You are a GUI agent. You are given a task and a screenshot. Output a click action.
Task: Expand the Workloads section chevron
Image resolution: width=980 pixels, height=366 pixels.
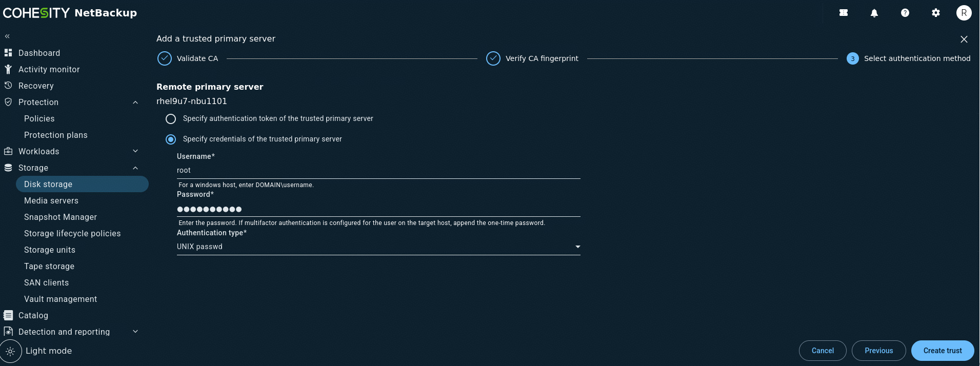pos(135,151)
